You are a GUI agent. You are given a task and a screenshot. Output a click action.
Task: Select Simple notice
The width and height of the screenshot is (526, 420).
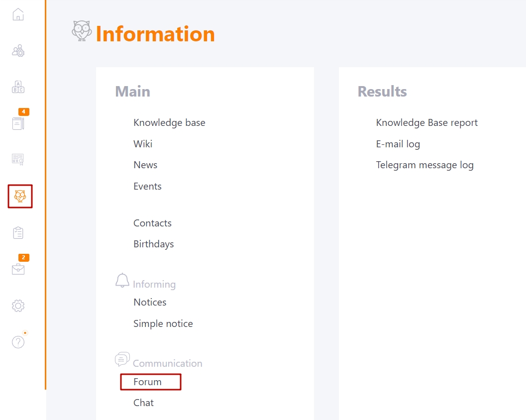click(163, 324)
